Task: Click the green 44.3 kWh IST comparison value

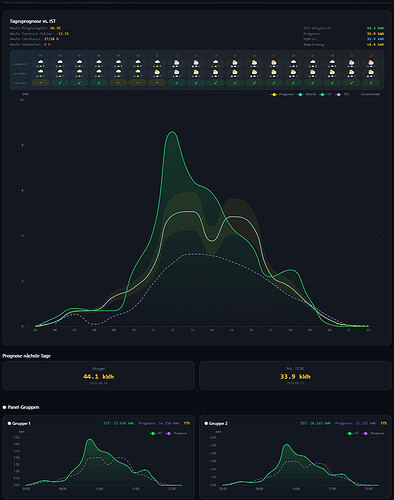Action: point(375,28)
